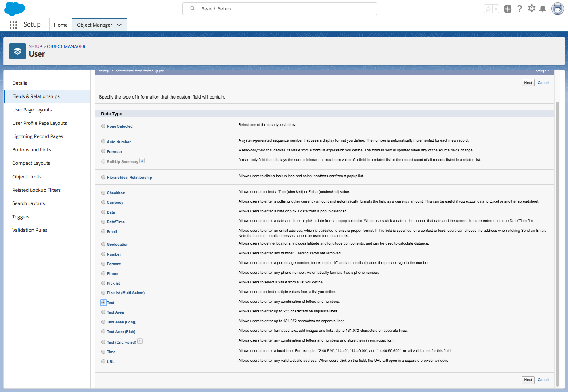Select the None Selected radio button

(x=103, y=126)
